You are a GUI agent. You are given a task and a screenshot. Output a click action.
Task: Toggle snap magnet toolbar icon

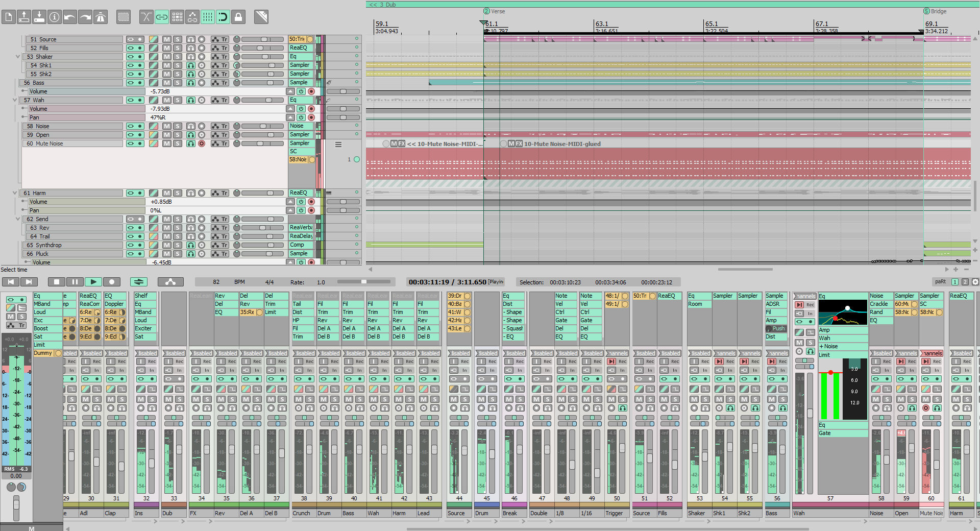click(223, 17)
